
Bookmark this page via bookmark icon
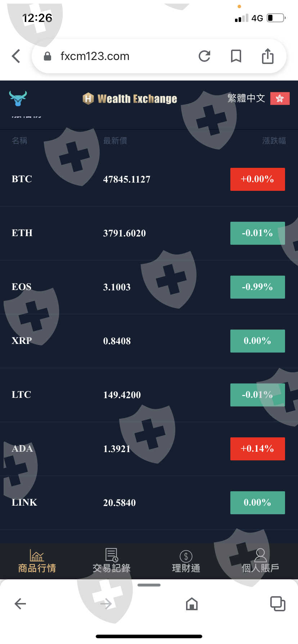[236, 56]
